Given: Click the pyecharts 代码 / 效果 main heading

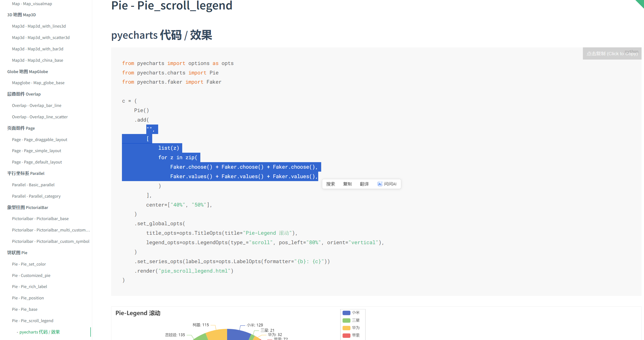Looking at the screenshot, I should pos(162,35).
